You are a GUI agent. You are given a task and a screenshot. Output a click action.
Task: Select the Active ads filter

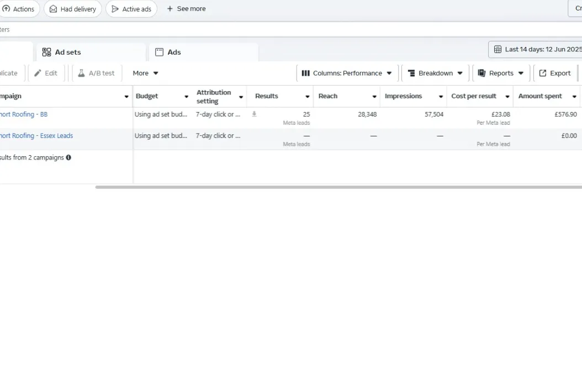tap(131, 9)
